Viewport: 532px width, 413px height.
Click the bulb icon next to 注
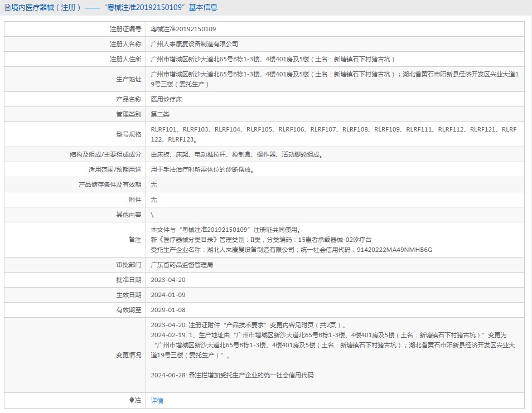point(132,400)
